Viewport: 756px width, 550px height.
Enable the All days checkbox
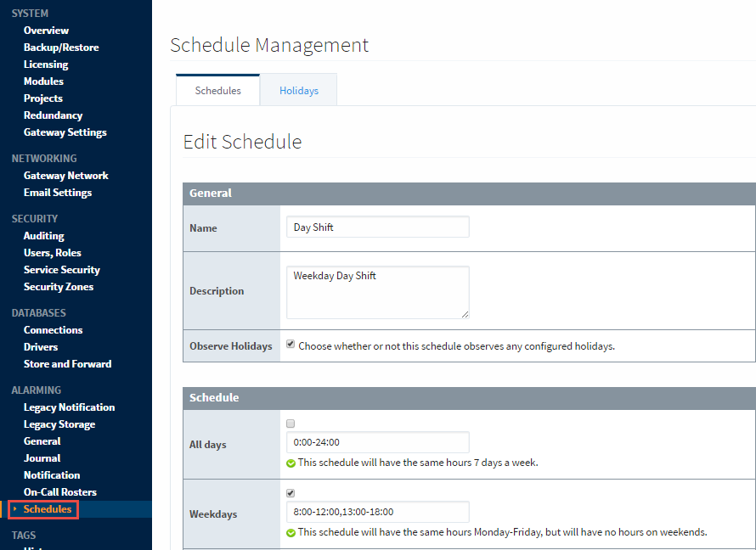click(290, 423)
